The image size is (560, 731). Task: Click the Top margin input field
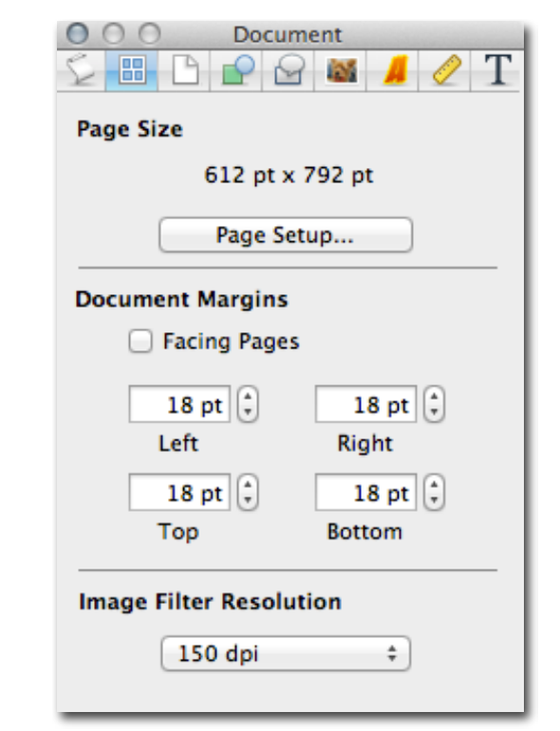(x=179, y=493)
